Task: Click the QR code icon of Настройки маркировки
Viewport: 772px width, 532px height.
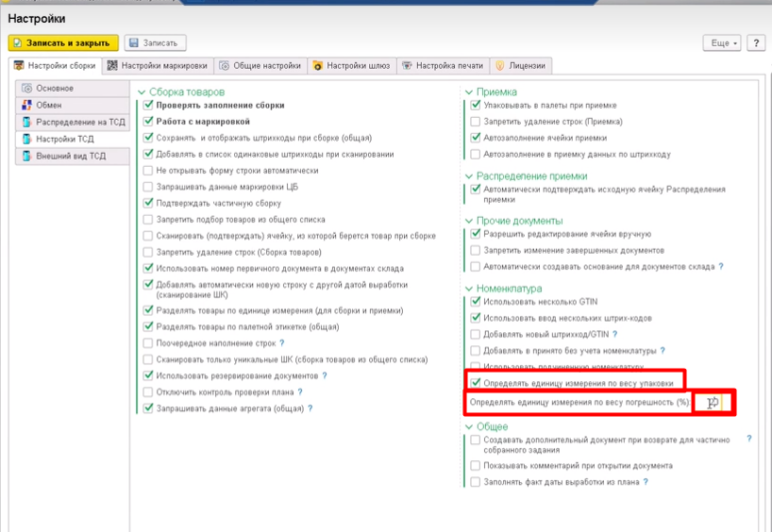Action: pos(112,65)
